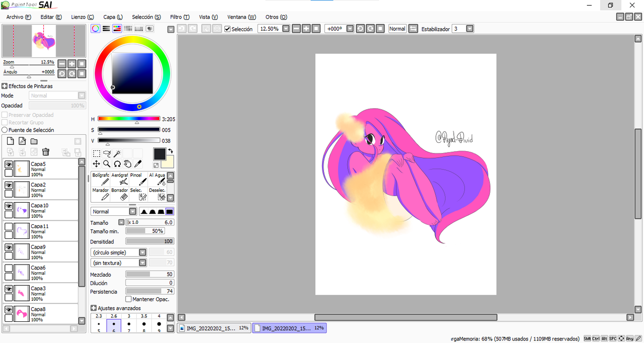Screen dimensions: 644x343
Task: Open the zoom percentage dropdown
Action: coord(286,29)
